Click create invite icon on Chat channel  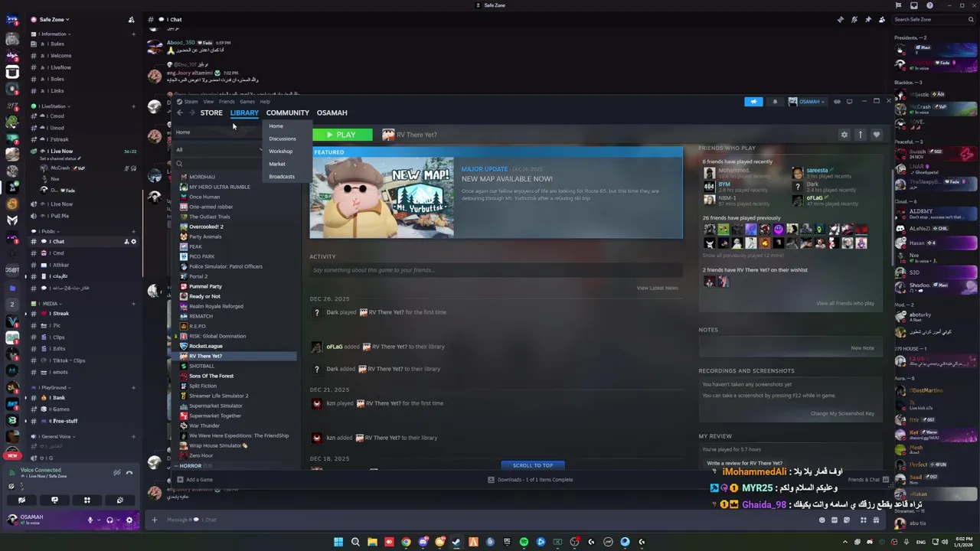(x=126, y=242)
